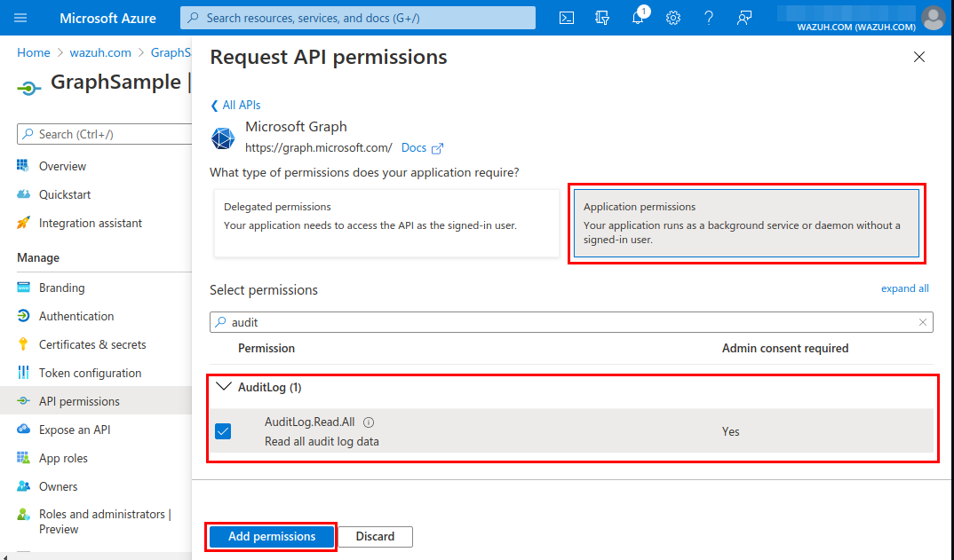Click the Integration assistant rocket icon
The height and width of the screenshot is (560, 954).
tap(23, 223)
